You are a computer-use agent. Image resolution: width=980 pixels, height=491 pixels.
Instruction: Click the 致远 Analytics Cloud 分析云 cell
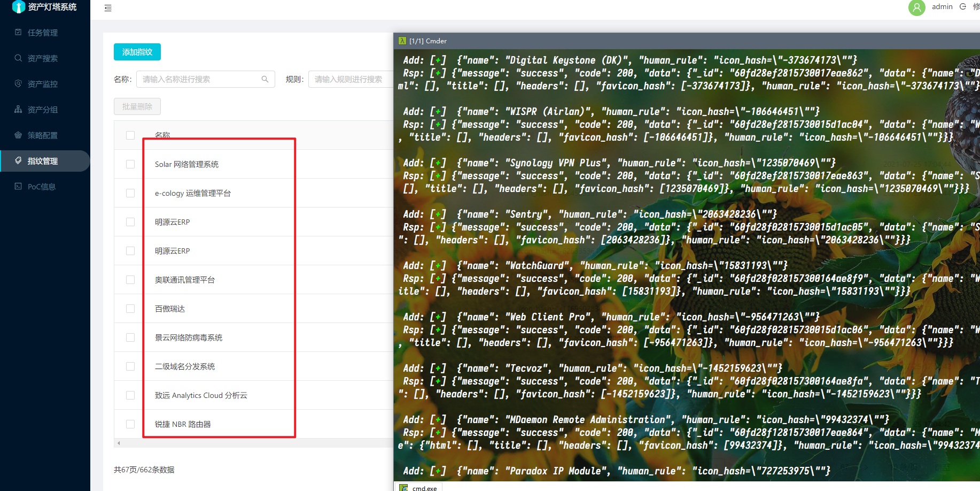201,395
